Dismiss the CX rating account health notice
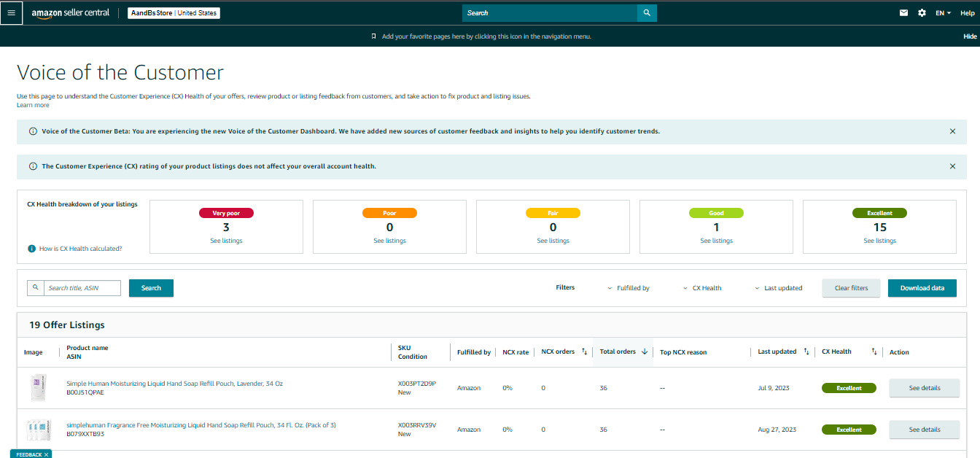This screenshot has width=980, height=458. (x=952, y=166)
